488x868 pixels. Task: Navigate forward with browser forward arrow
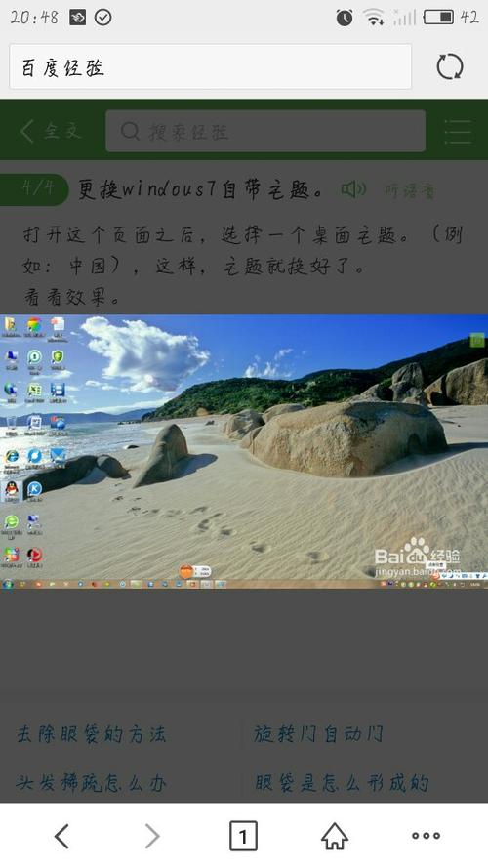(x=152, y=836)
